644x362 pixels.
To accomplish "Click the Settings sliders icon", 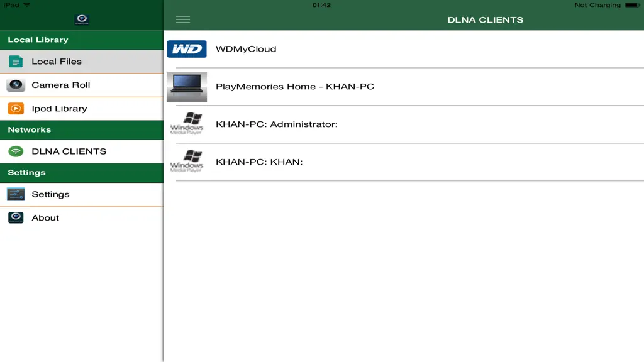I will click(16, 194).
